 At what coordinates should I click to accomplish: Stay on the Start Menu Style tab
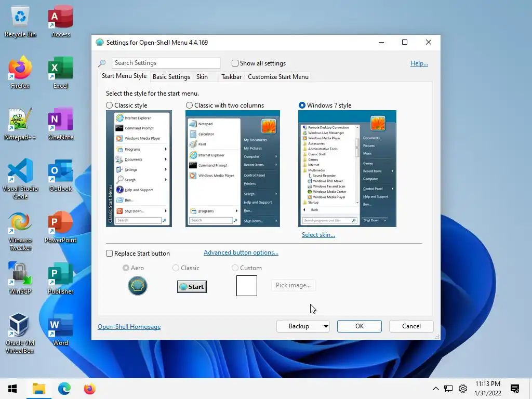[124, 76]
